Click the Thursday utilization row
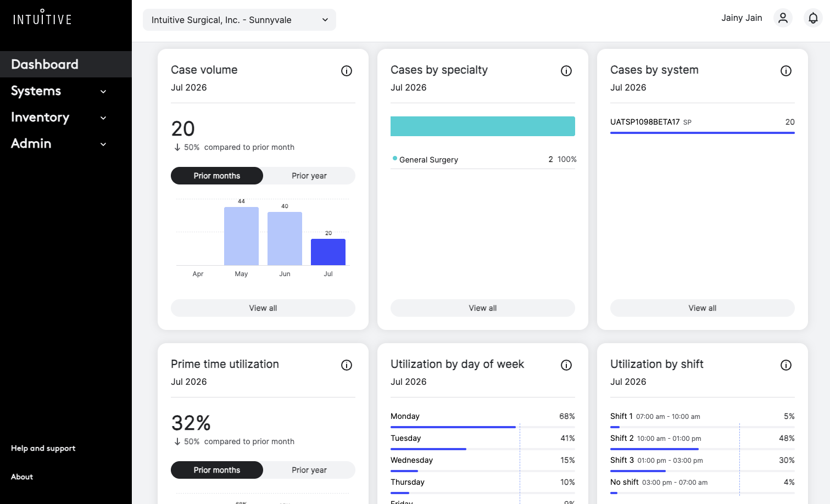This screenshot has width=830, height=504. tap(483, 485)
